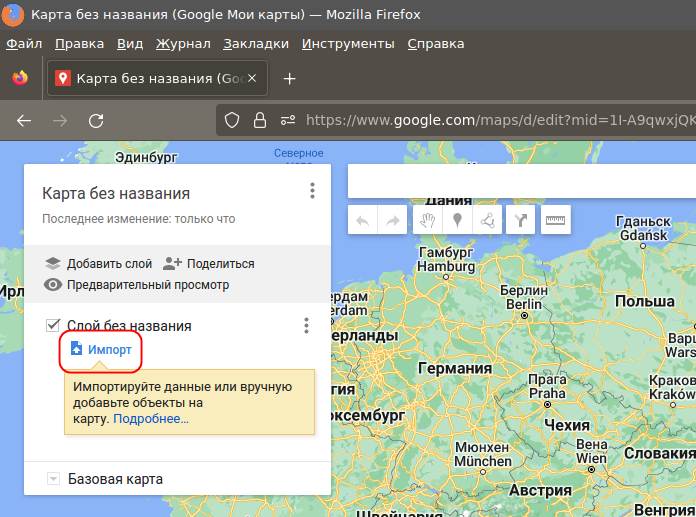Viewport: 696px width, 517px height.
Task: Open the map options three-dot menu
Action: point(312,190)
